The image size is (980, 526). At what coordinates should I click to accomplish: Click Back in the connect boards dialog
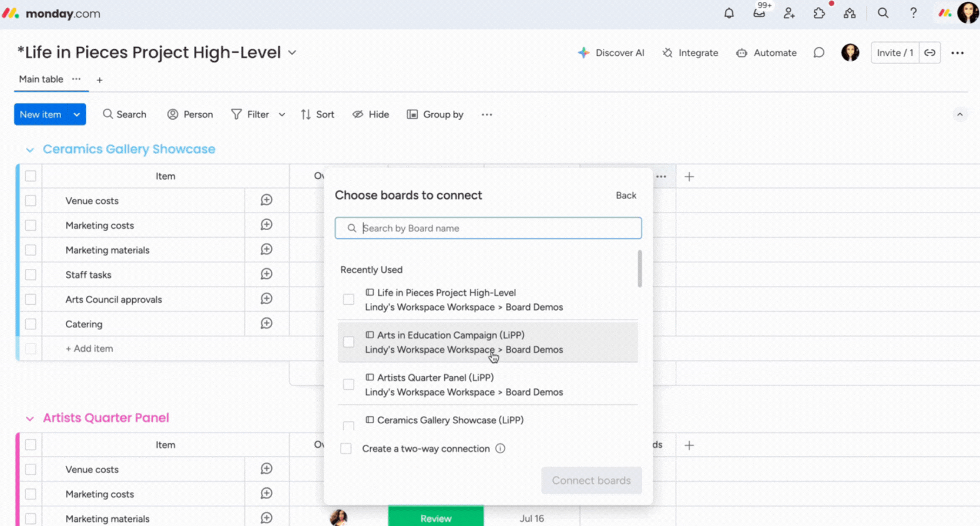pyautogui.click(x=626, y=195)
